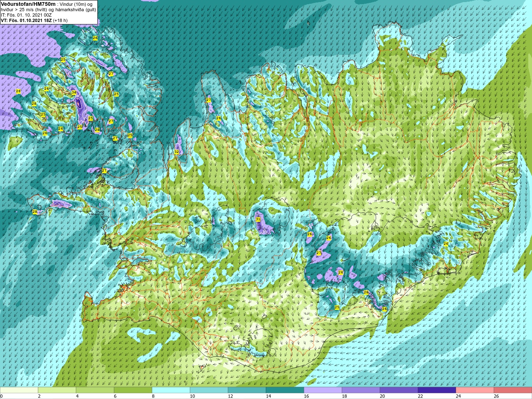Pick the salmon above-26 m/s legend swatch

[x=513, y=390]
